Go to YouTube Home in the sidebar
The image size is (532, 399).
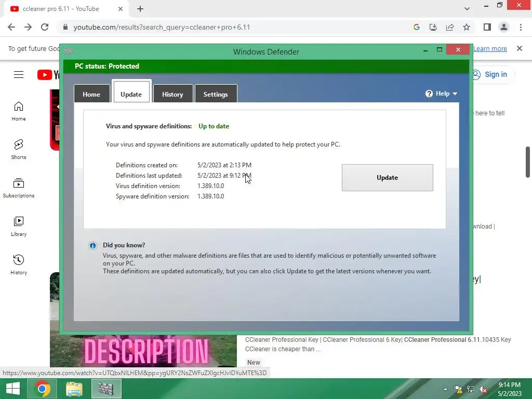pyautogui.click(x=19, y=111)
